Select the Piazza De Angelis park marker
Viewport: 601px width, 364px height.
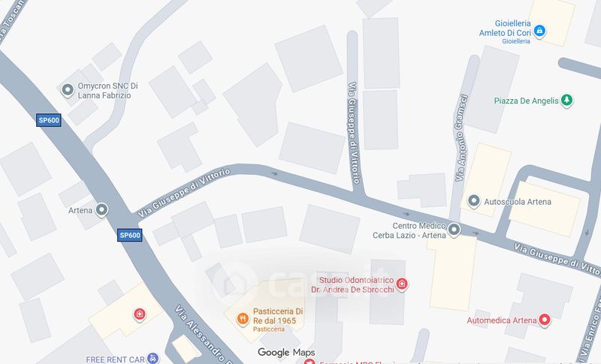566,101
